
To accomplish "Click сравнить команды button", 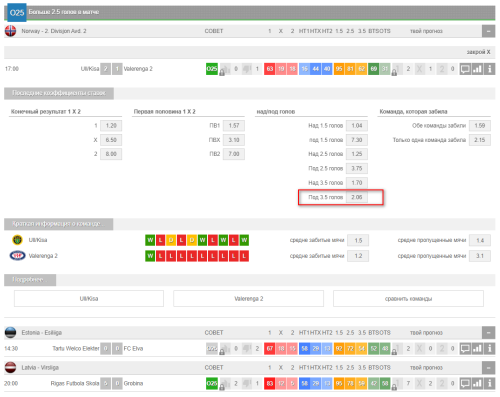I will click(x=408, y=299).
